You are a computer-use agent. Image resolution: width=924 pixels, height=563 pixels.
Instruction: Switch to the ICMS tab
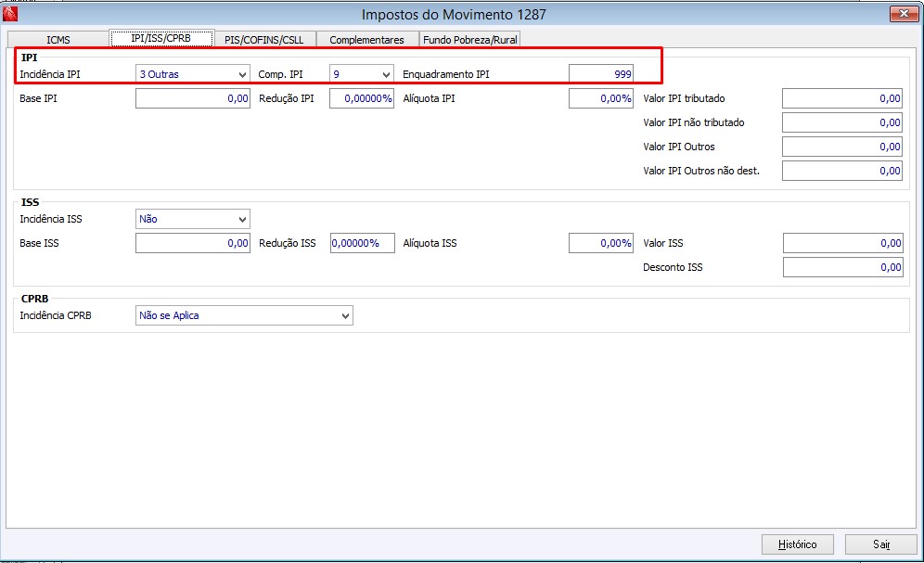[x=58, y=40]
